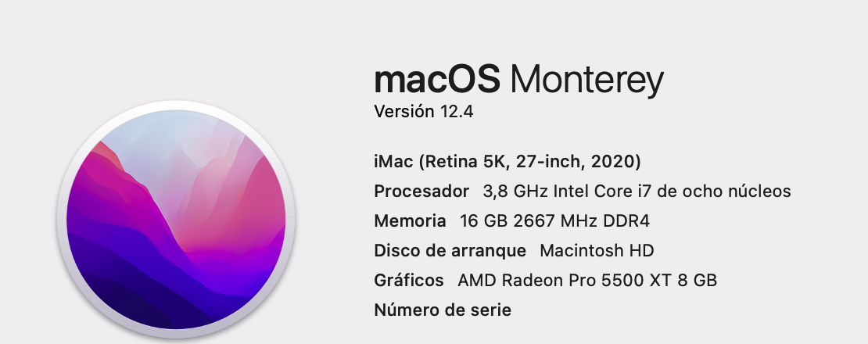
Task: Click the 16 GB memory amount
Action: pos(484,221)
